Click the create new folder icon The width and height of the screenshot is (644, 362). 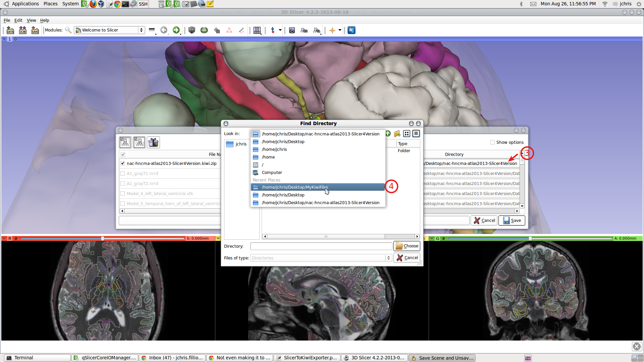[397, 134]
